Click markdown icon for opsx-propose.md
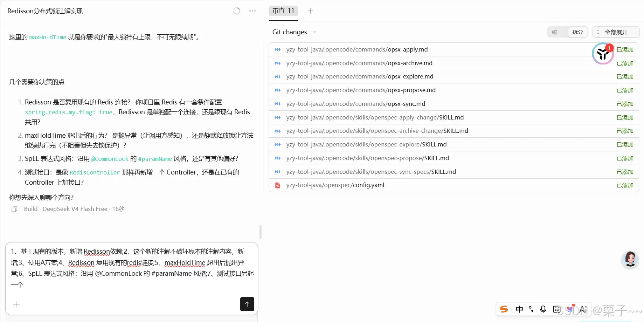 (278, 90)
